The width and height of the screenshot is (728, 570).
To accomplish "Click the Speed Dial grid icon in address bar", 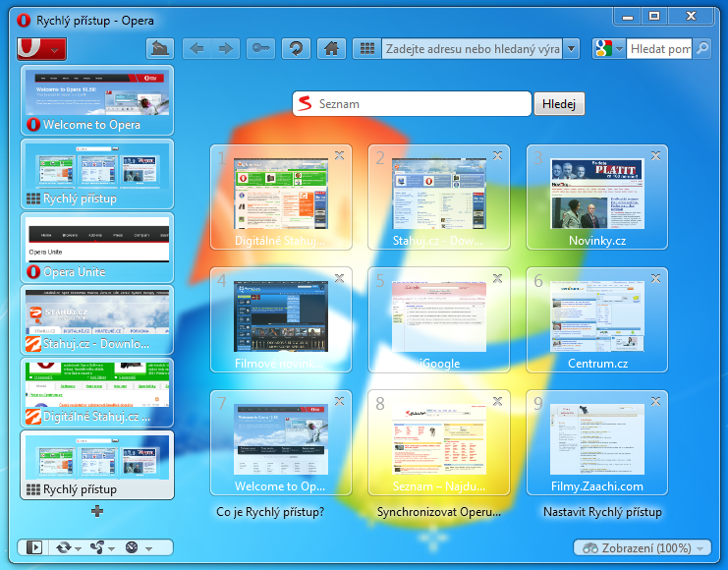I will point(367,48).
